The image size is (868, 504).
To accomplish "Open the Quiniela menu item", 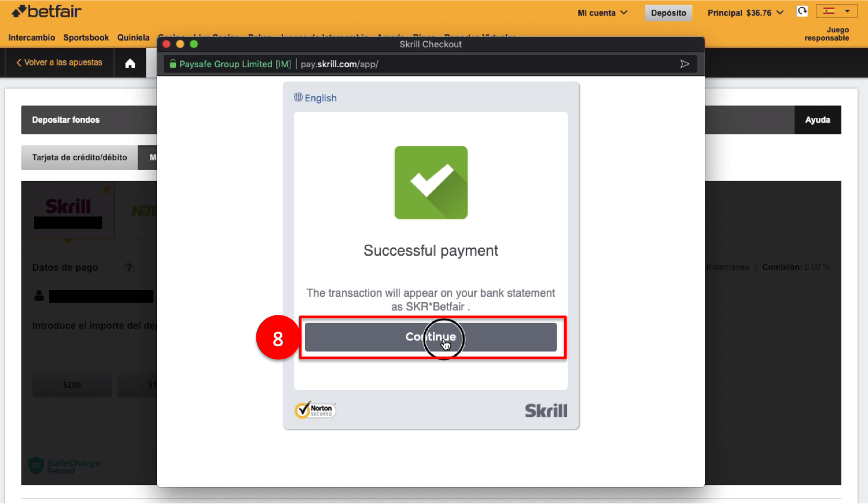I will (134, 38).
